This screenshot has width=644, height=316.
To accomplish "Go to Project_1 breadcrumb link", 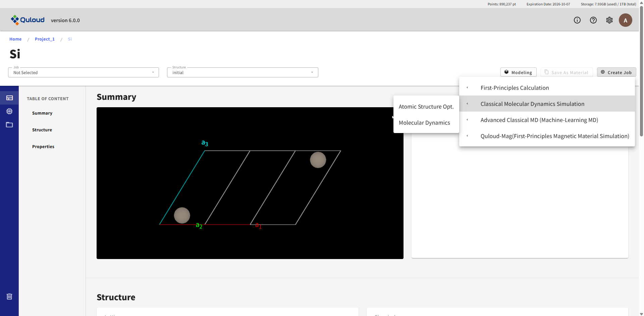I will (45, 39).
